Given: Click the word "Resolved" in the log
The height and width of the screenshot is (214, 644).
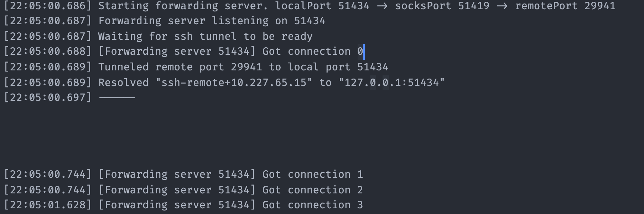Looking at the screenshot, I should point(123,82).
